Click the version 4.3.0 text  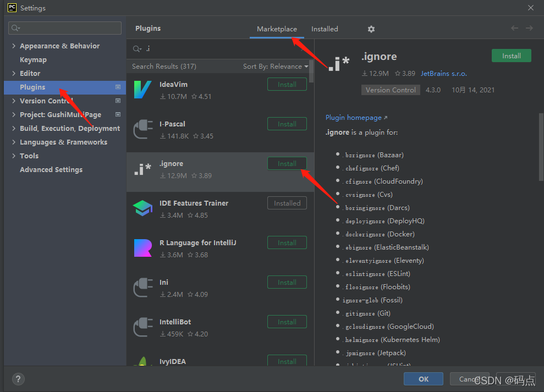coord(433,90)
